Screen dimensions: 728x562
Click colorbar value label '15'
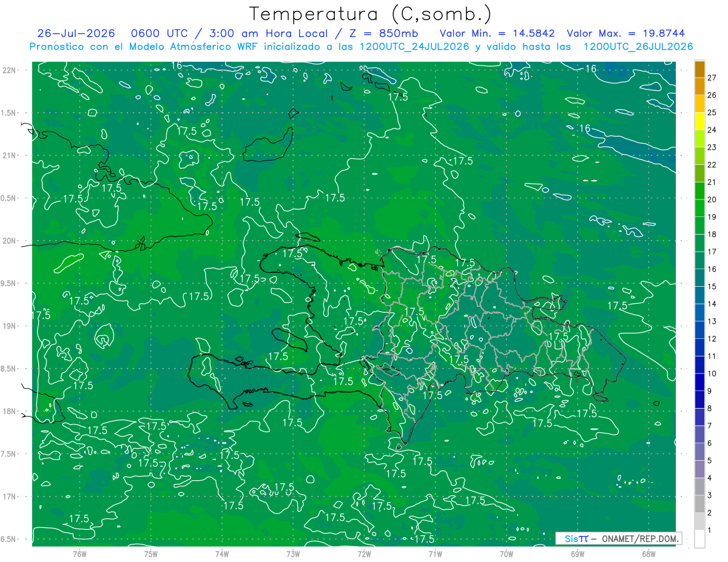[x=712, y=287]
